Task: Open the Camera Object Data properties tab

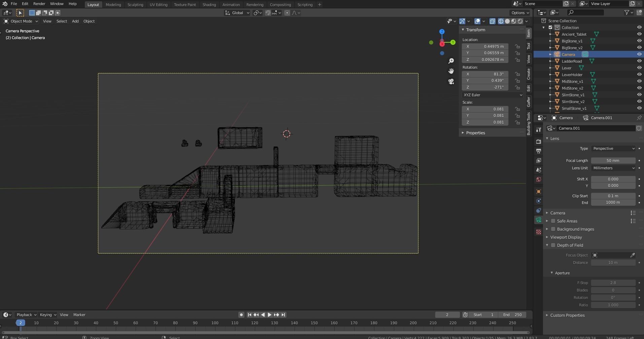Action: pyautogui.click(x=539, y=220)
